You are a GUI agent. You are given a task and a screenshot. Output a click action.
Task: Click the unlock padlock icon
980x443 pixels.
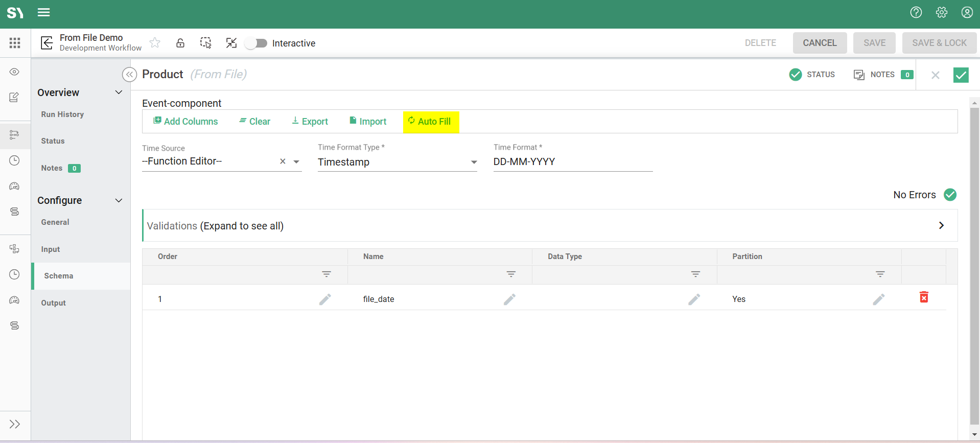[180, 43]
